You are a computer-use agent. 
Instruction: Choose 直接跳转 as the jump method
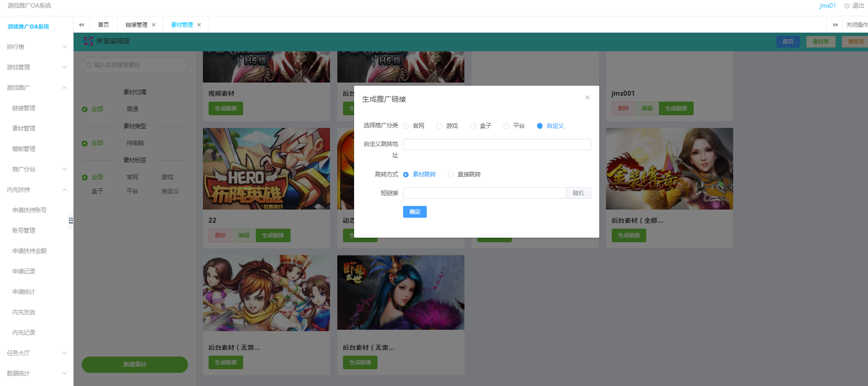[x=451, y=175]
